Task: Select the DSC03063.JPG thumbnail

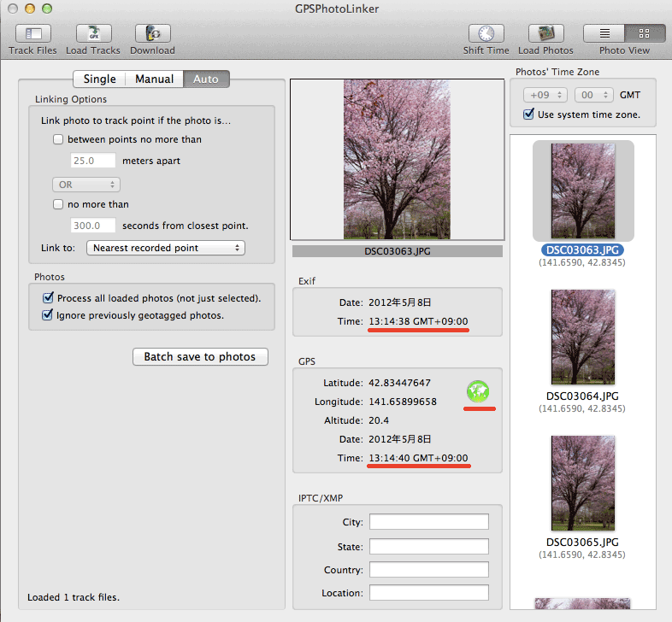Action: 583,191
